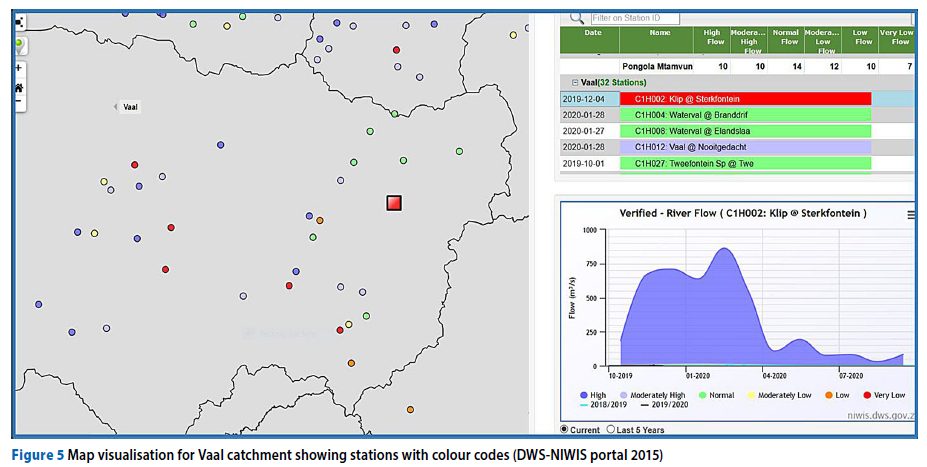The image size is (927, 467).
Task: Select the Current radio button
Action: coord(565,430)
